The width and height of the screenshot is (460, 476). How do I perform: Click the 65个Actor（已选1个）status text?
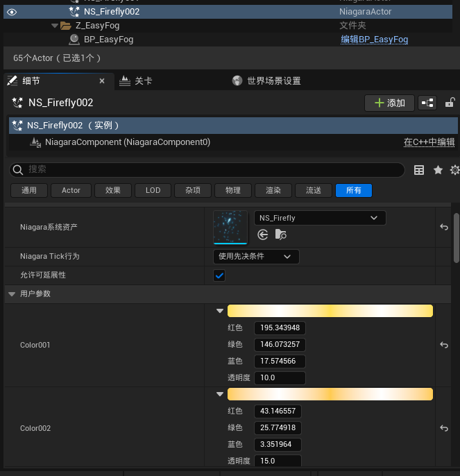point(56,58)
